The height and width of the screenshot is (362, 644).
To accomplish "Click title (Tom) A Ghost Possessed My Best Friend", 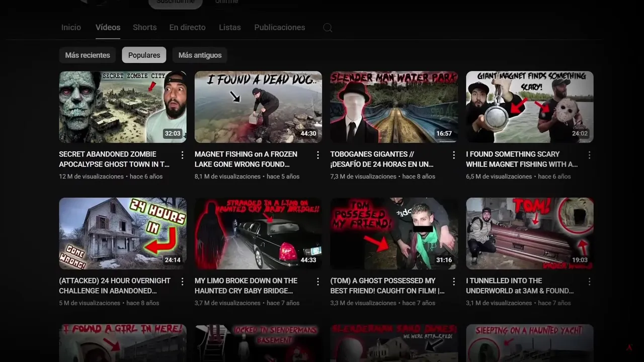I will (387, 286).
